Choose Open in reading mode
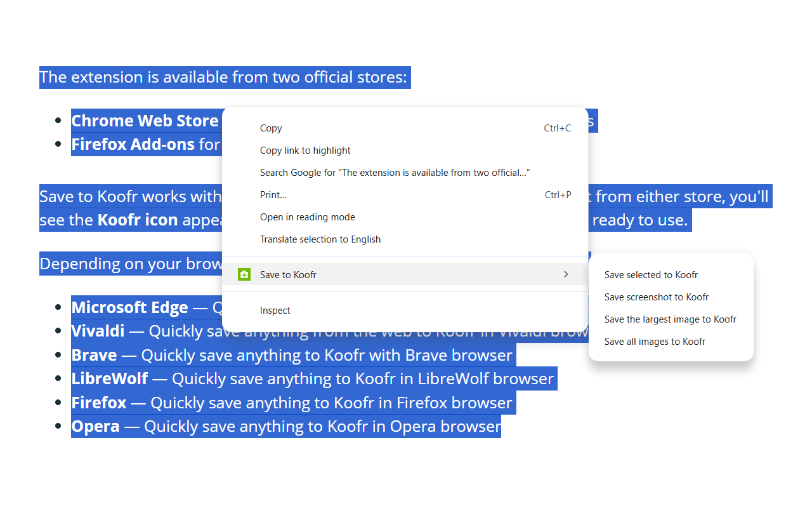 click(405, 217)
